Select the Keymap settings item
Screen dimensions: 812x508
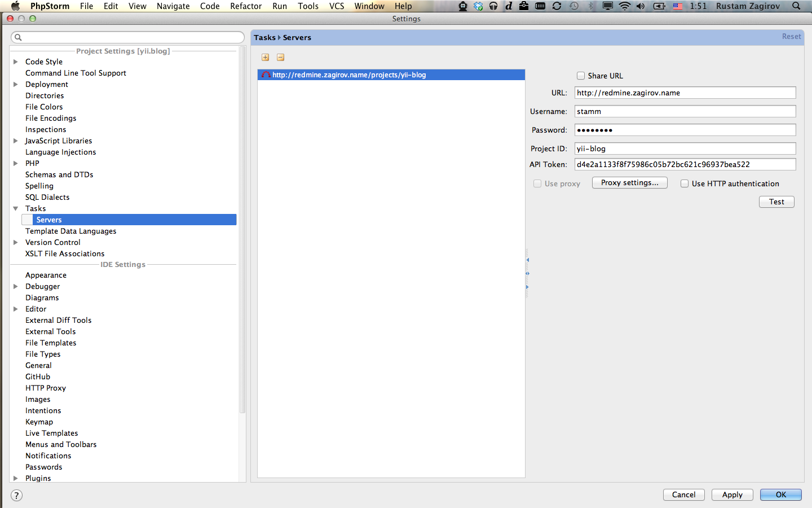click(39, 422)
